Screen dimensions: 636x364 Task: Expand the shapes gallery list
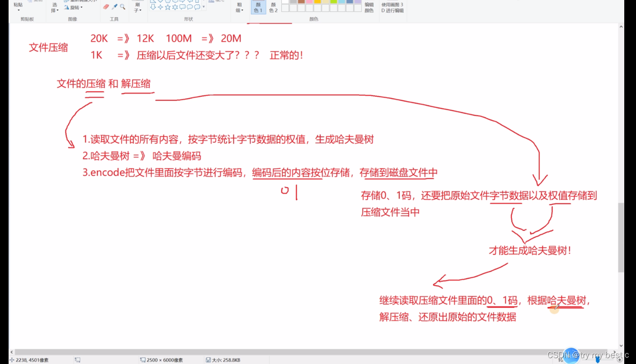(x=203, y=7)
